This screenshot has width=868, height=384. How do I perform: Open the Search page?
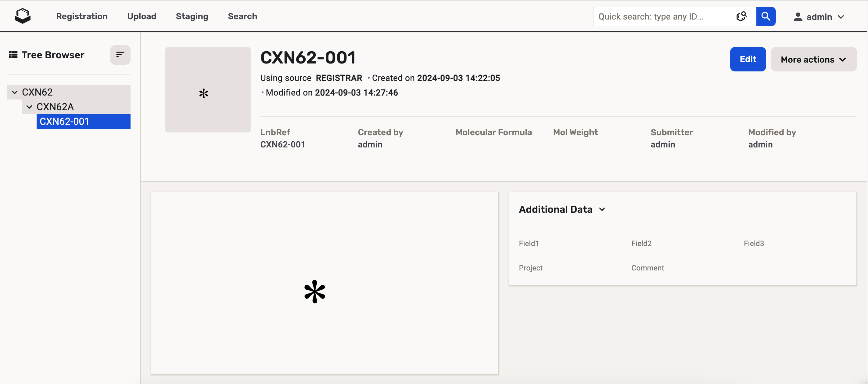[242, 16]
